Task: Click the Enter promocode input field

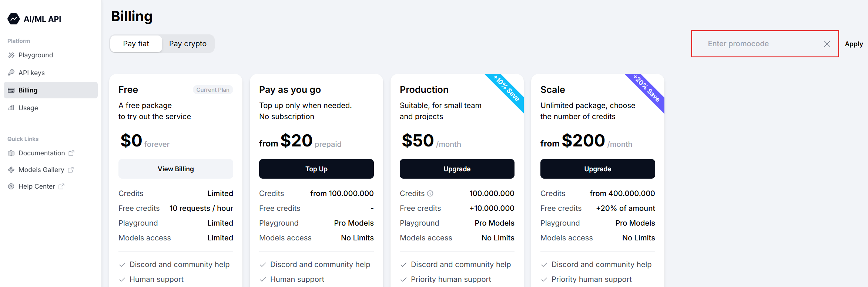Action: pos(755,44)
